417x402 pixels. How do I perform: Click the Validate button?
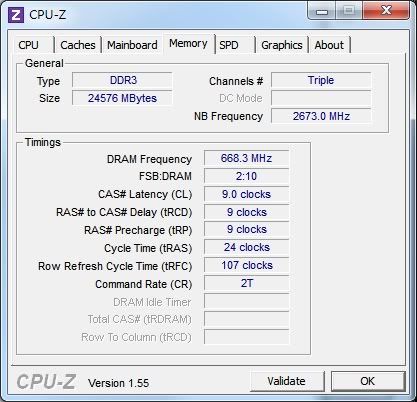click(x=287, y=381)
